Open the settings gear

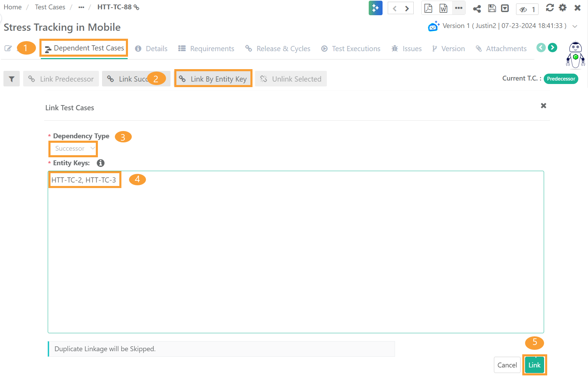pos(563,8)
